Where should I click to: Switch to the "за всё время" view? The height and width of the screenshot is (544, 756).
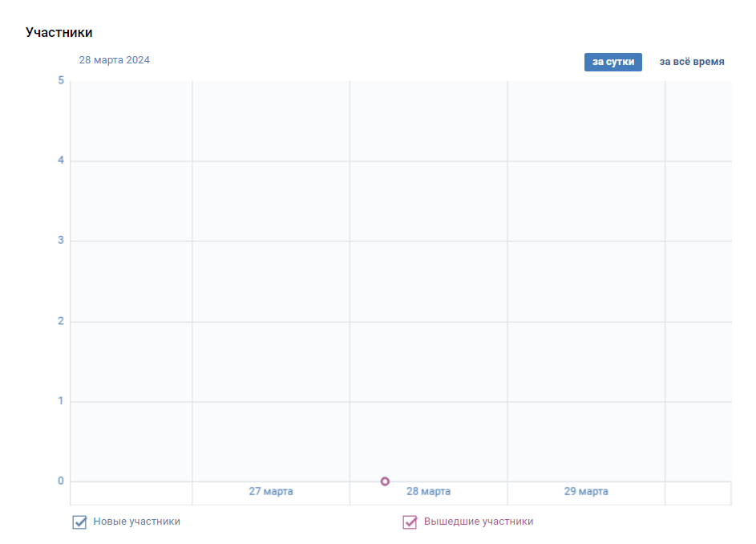pyautogui.click(x=691, y=62)
